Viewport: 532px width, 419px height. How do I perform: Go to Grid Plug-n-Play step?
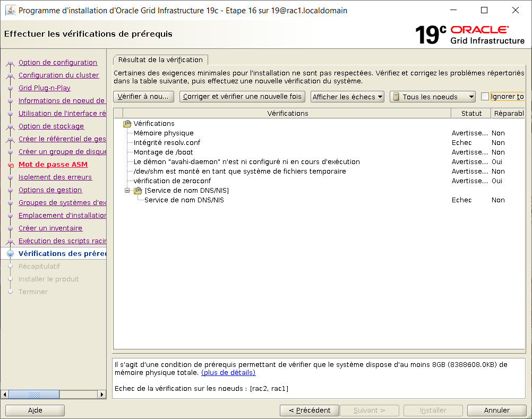[45, 88]
